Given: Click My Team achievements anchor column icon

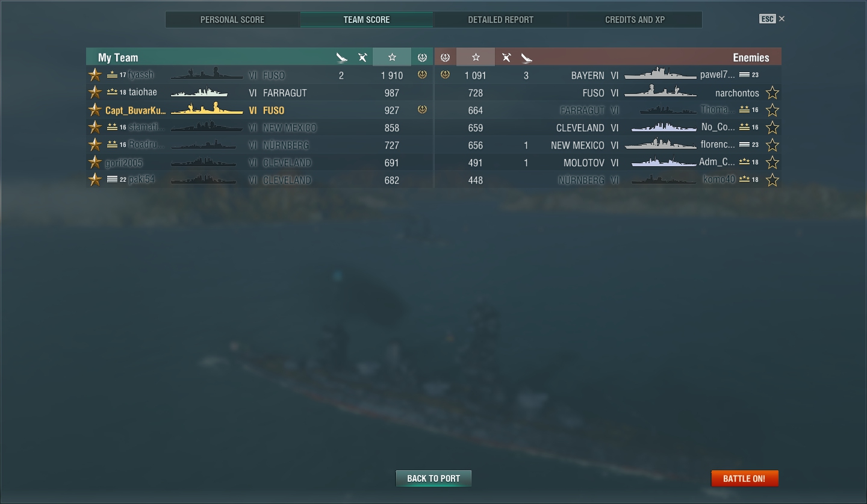Looking at the screenshot, I should 422,58.
